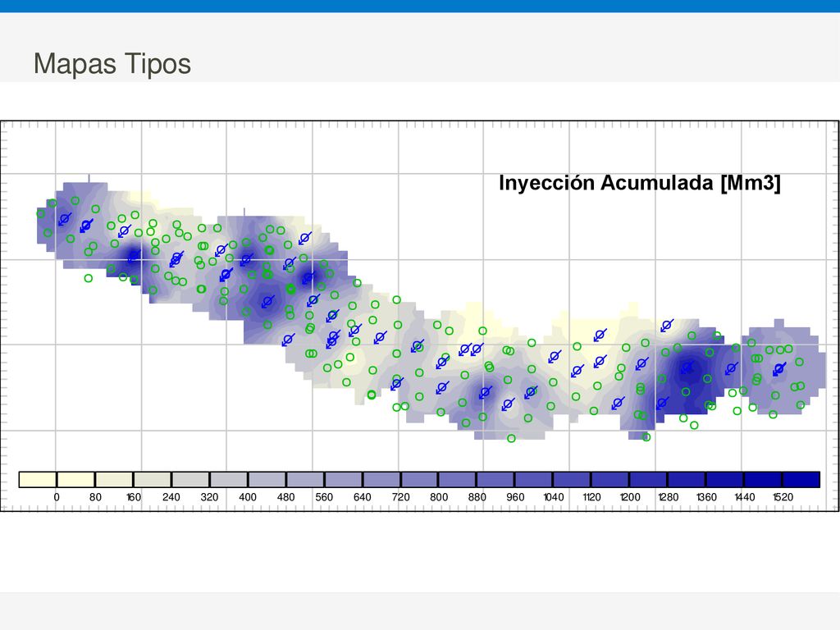
Task: Click the legend label '80'
Action: click(x=95, y=497)
